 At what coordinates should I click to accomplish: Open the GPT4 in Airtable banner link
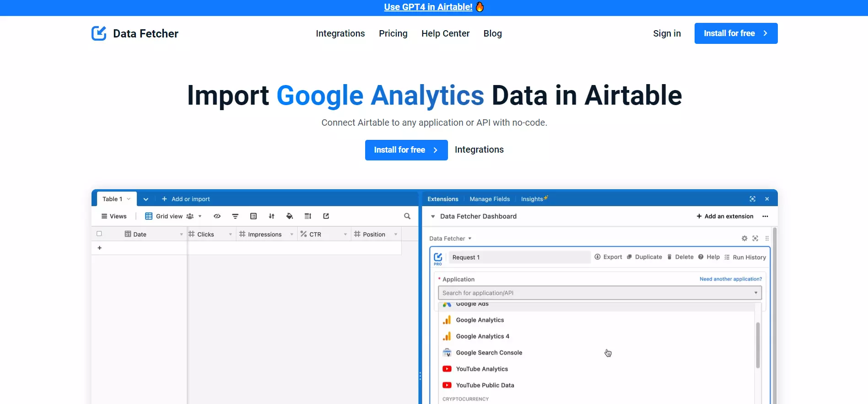(428, 7)
